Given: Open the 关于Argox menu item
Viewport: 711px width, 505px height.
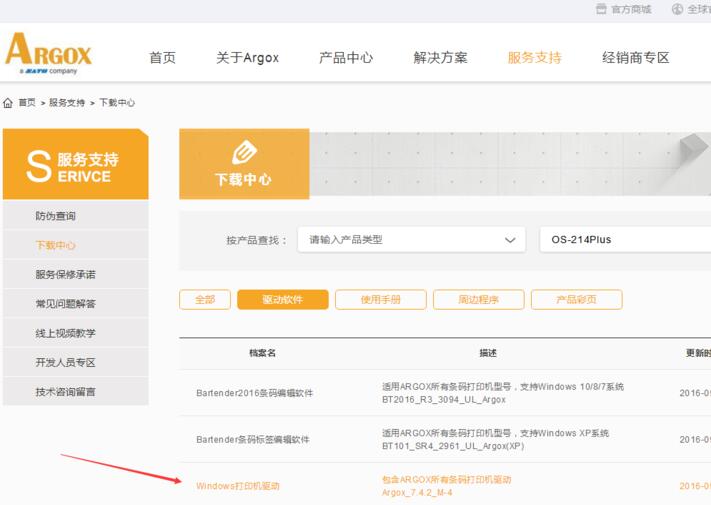Looking at the screenshot, I should click(247, 58).
